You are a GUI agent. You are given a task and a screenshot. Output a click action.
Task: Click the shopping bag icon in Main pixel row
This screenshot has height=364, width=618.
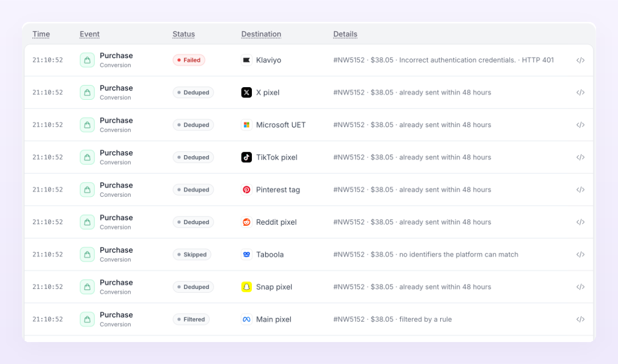(87, 319)
